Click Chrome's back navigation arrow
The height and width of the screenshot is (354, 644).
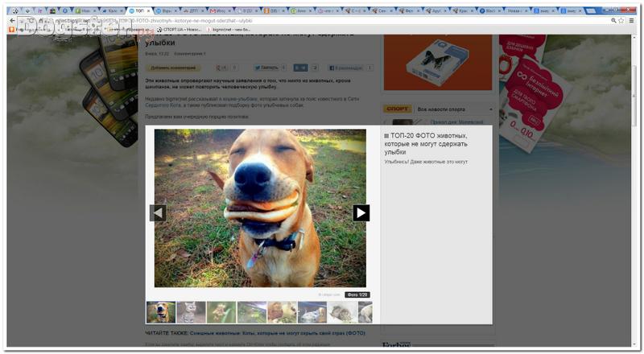[x=13, y=20]
